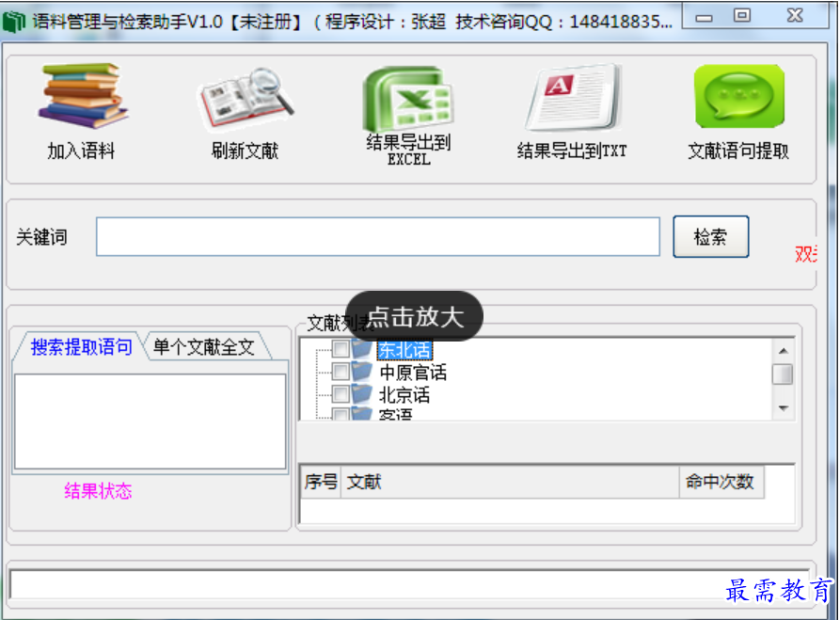Switch to 搜索提取语句 tab
This screenshot has height=620, width=840.
pos(81,347)
